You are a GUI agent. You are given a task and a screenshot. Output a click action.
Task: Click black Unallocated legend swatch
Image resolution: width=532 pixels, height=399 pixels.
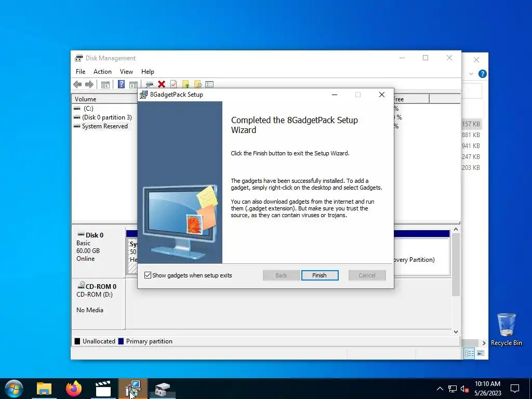coord(77,341)
